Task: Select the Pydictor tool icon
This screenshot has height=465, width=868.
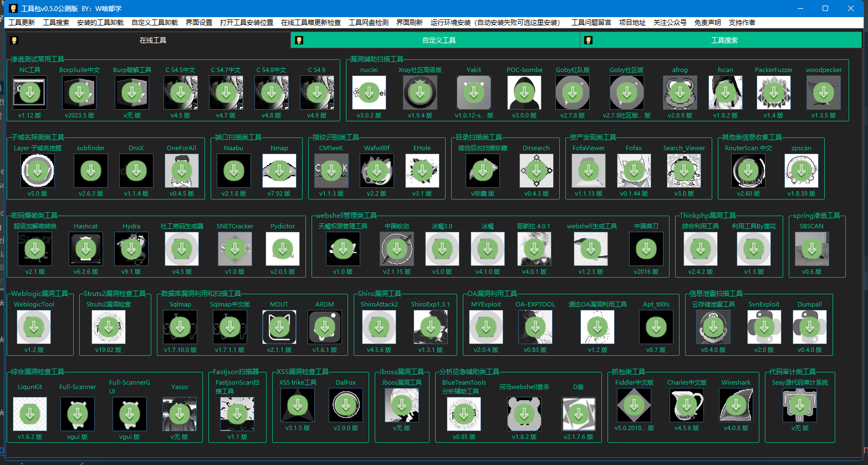Action: (283, 249)
